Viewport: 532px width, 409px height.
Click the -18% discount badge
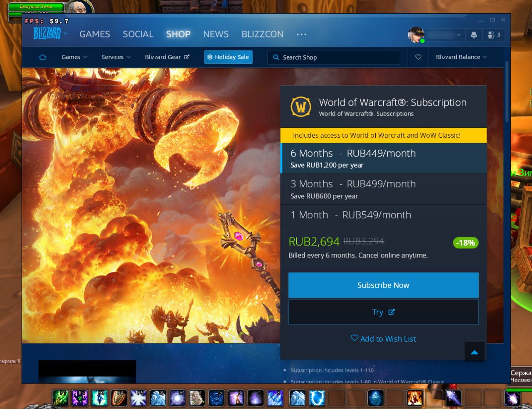pyautogui.click(x=465, y=243)
